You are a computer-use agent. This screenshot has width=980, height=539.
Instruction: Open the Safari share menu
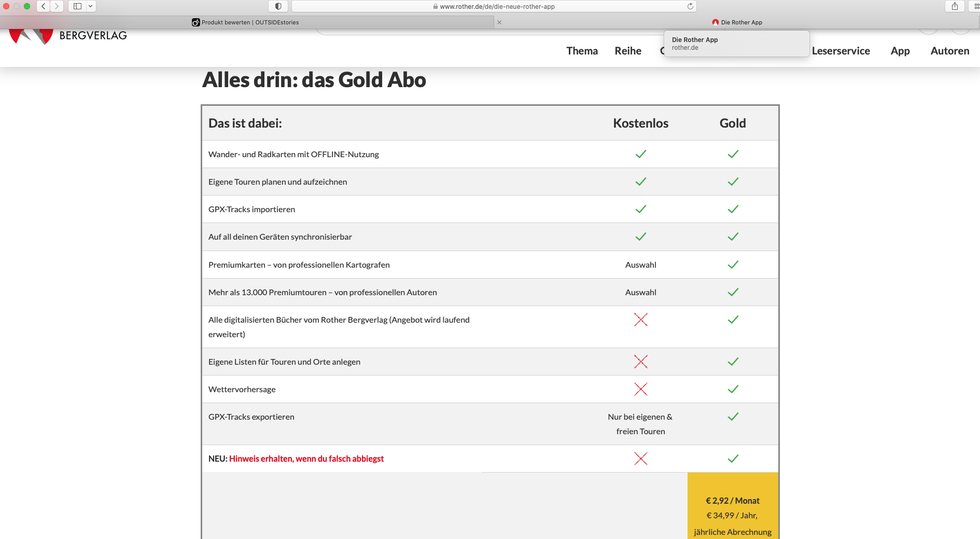tap(955, 6)
